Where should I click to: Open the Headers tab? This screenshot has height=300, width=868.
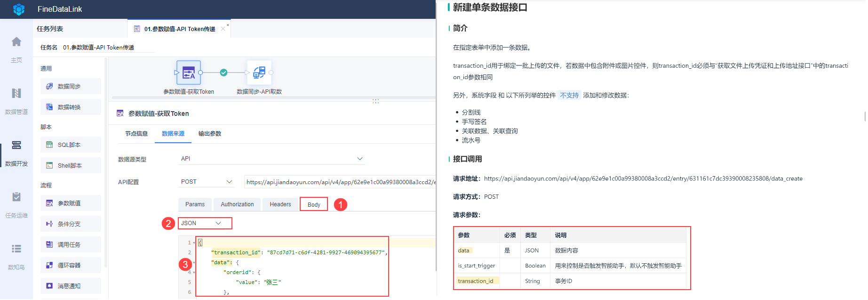coord(280,204)
